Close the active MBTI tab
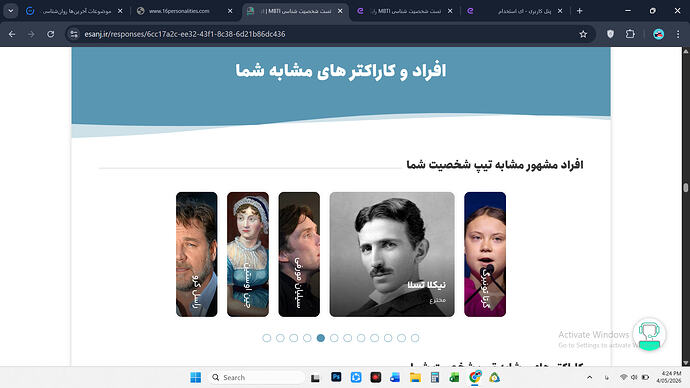The width and height of the screenshot is (690, 388). [x=340, y=11]
